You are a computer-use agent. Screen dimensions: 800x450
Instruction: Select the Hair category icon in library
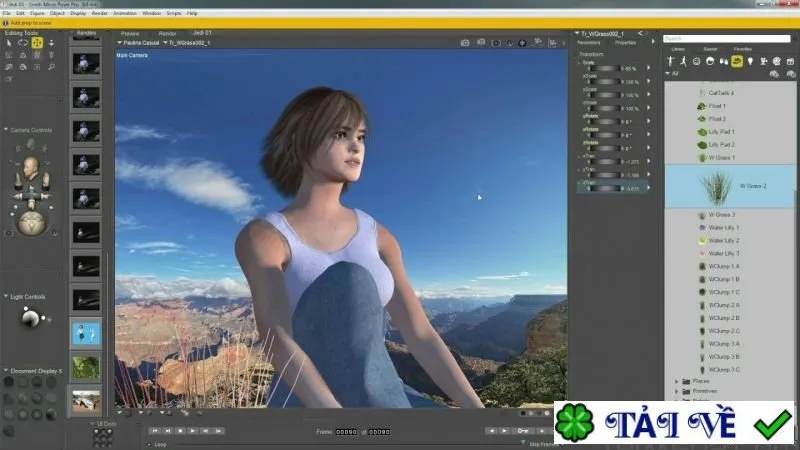[710, 61]
